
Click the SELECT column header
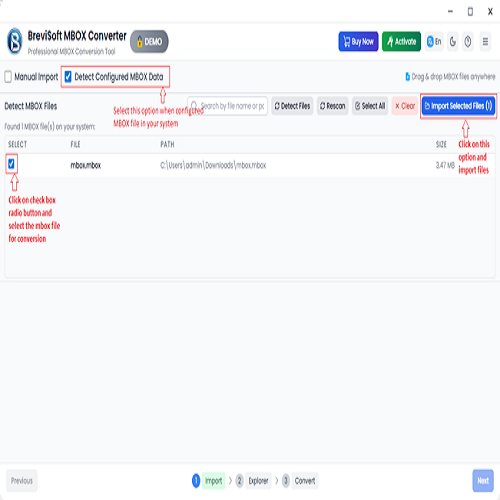pyautogui.click(x=17, y=144)
